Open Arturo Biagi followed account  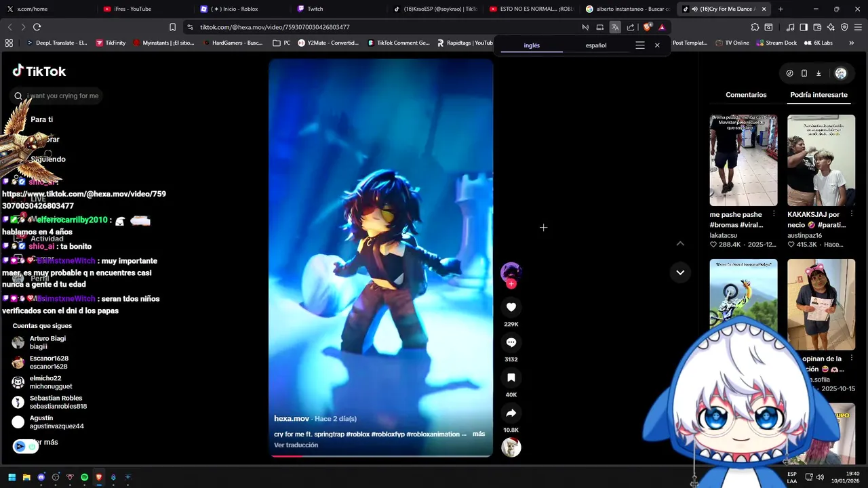tap(47, 342)
